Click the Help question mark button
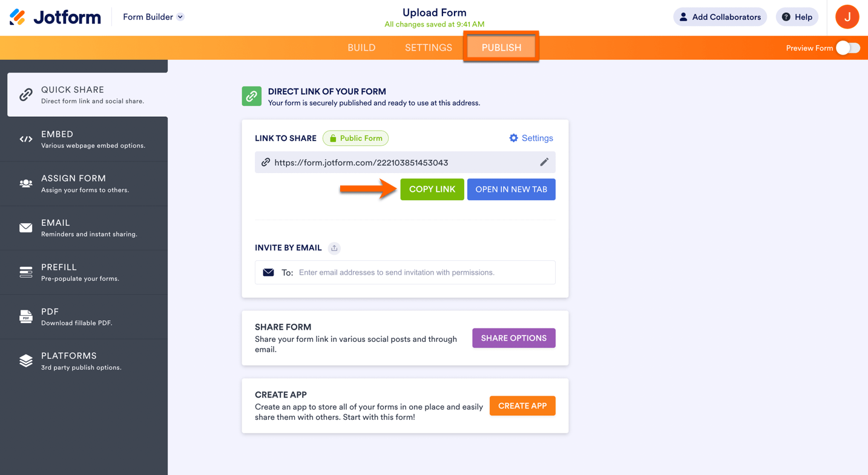The image size is (868, 475). point(797,17)
